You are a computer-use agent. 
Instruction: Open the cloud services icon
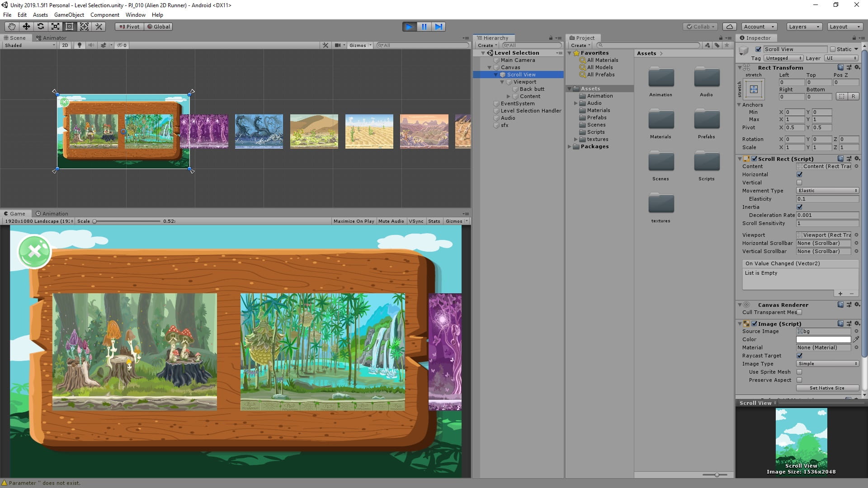coord(729,27)
